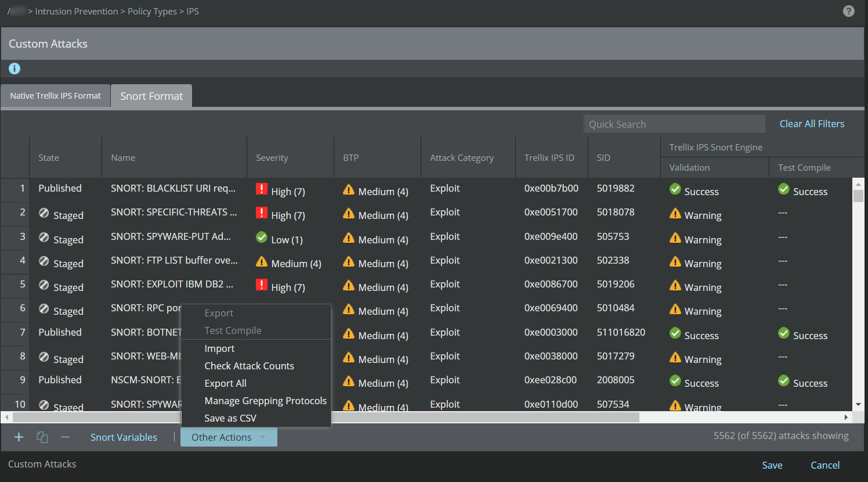Select Check Attack Counts menu item
The width and height of the screenshot is (868, 482).
click(x=249, y=366)
